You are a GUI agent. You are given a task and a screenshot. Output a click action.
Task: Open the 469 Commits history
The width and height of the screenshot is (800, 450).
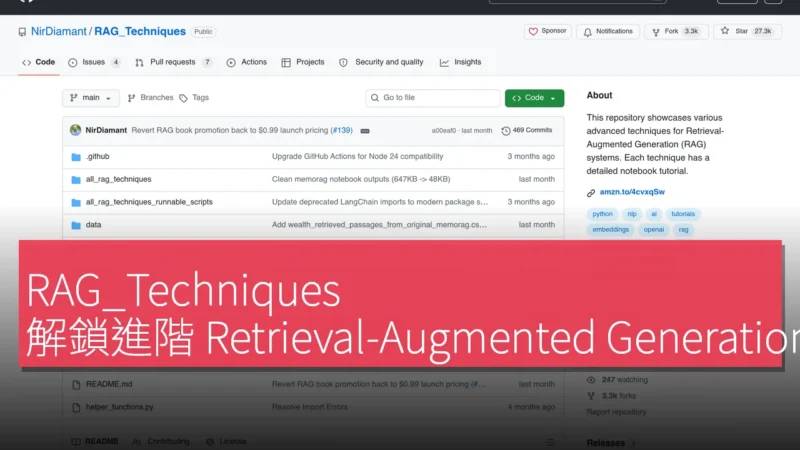[x=527, y=131]
